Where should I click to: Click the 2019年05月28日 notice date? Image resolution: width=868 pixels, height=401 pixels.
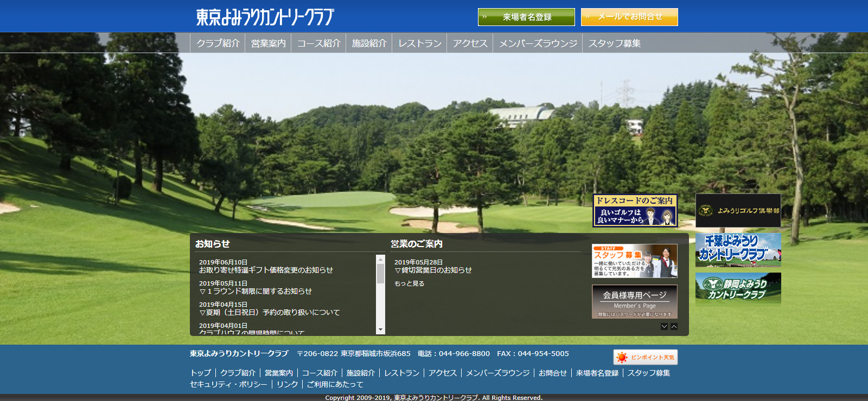tap(418, 262)
